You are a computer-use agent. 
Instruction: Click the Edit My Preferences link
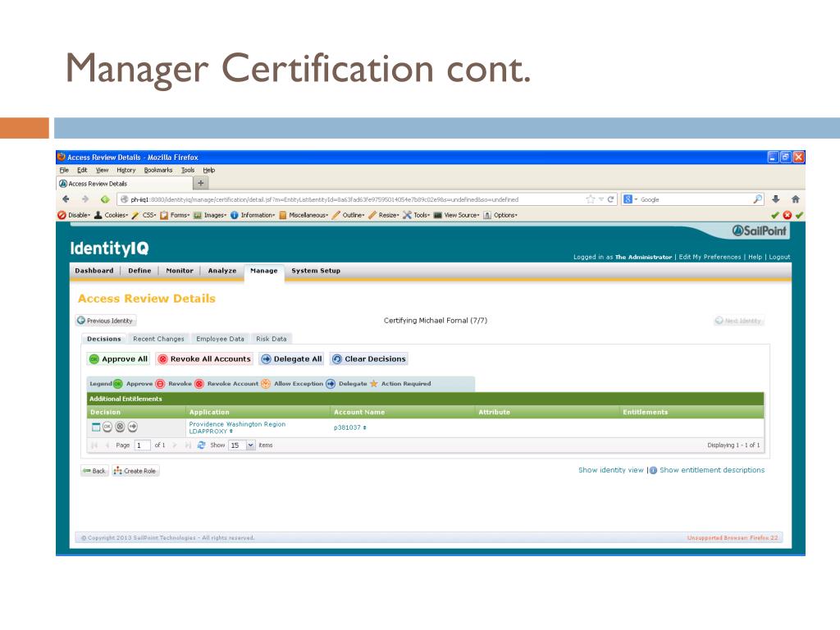[x=710, y=257]
